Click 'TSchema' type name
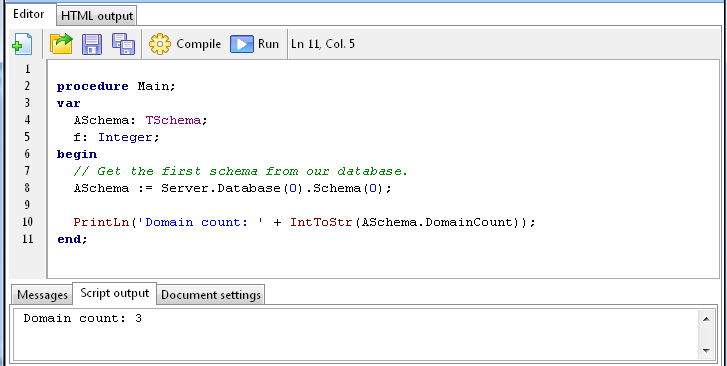Image resolution: width=727 pixels, height=366 pixels. click(x=173, y=120)
